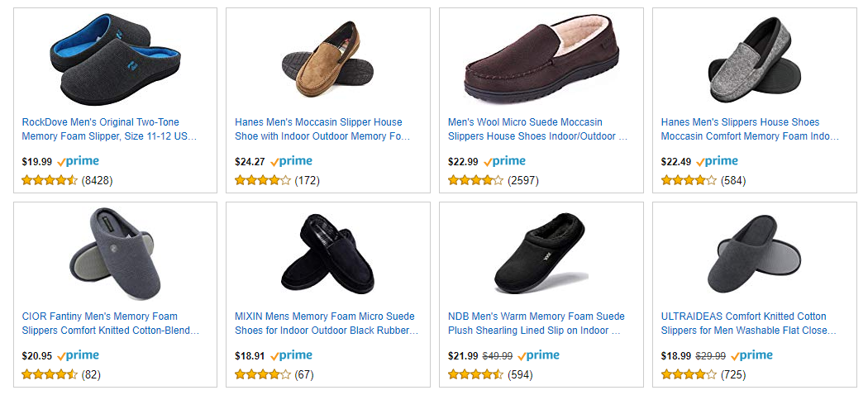Click star rating with 2597 reviews
This screenshot has height=395, width=868.
point(476,180)
